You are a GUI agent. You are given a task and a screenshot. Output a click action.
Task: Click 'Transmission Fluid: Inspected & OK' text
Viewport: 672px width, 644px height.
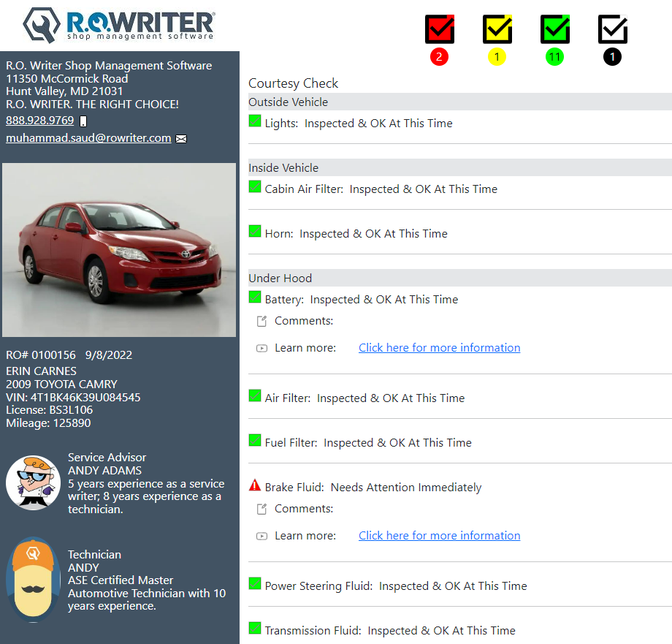coord(390,631)
